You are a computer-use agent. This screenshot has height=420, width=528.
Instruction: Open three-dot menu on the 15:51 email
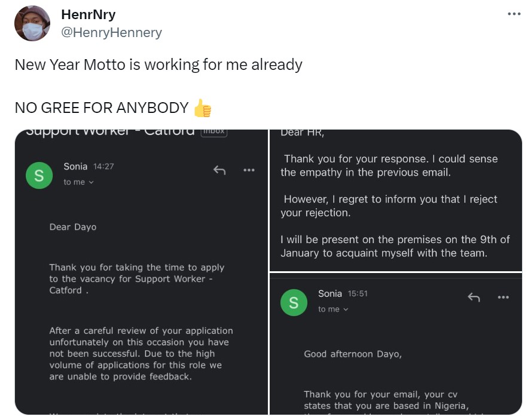[503, 297]
